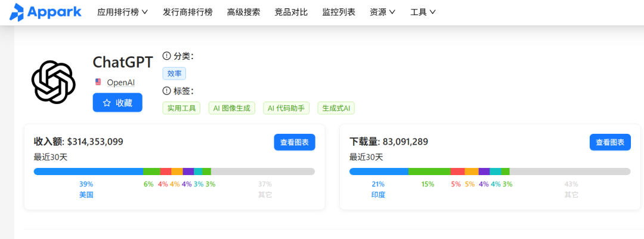Click 最近30天 under 收入额
The height and width of the screenshot is (239, 644).
pyautogui.click(x=51, y=157)
